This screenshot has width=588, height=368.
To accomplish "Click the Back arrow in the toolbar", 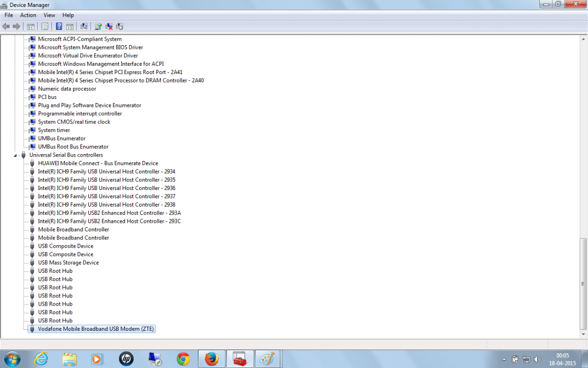I will (6, 26).
